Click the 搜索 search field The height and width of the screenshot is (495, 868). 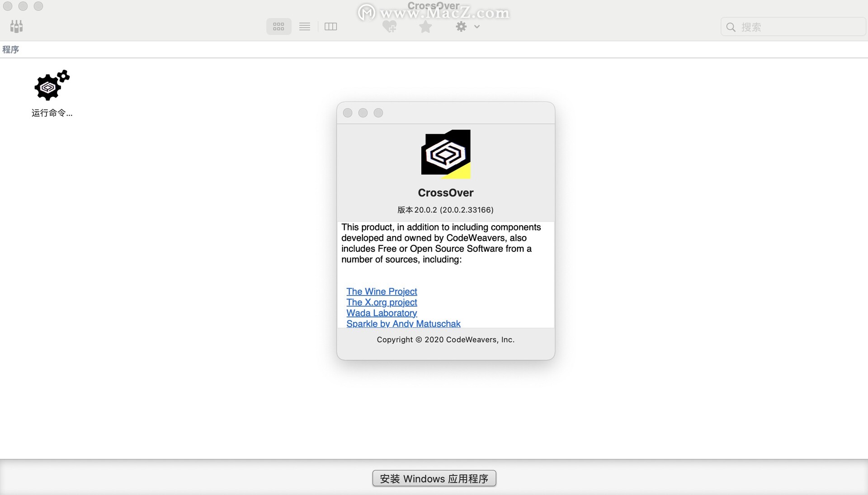pos(793,27)
